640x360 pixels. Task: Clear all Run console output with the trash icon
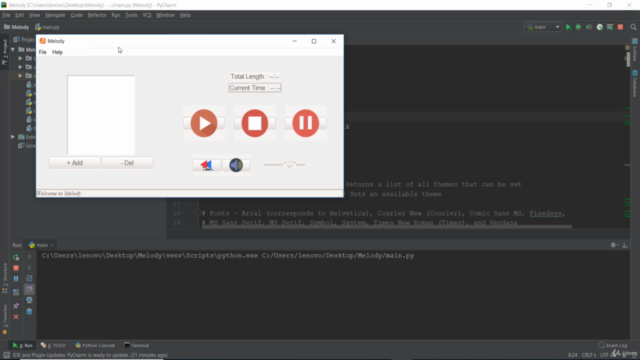[29, 311]
